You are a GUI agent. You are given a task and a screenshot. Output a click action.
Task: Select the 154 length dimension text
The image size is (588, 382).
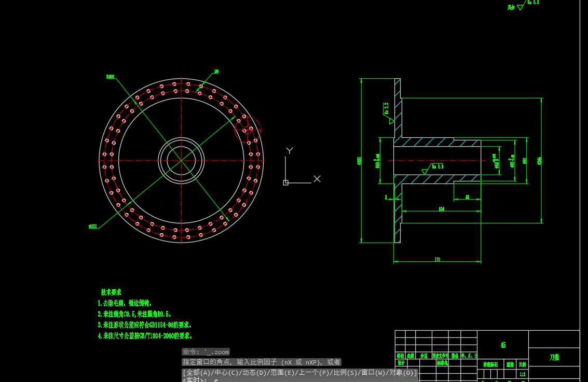click(x=442, y=209)
